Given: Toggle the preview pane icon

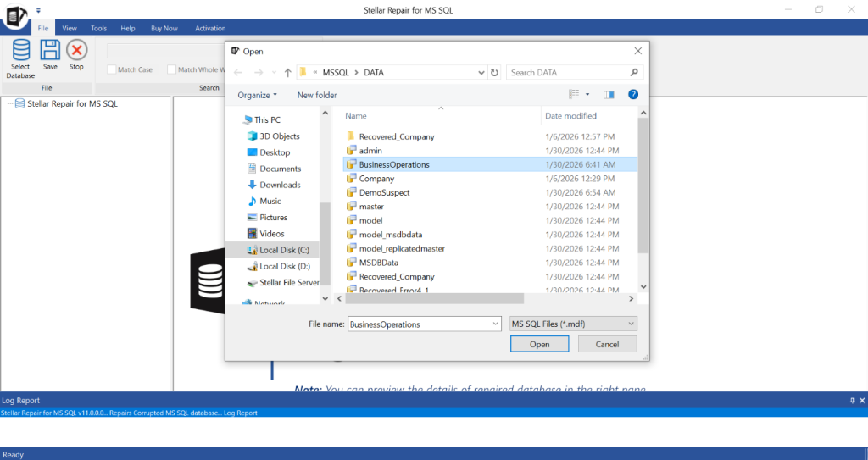Looking at the screenshot, I should click(x=609, y=95).
